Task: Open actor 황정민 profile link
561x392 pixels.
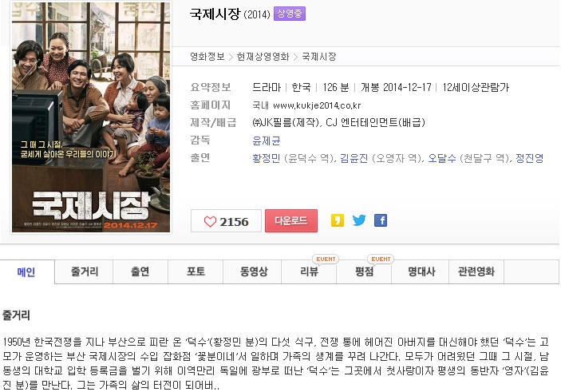Action: coord(267,158)
